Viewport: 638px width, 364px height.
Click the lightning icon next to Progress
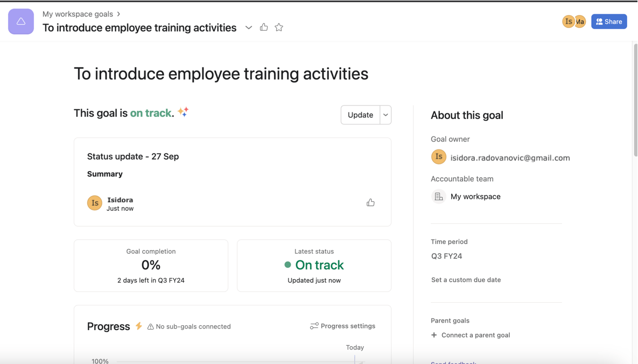click(138, 326)
